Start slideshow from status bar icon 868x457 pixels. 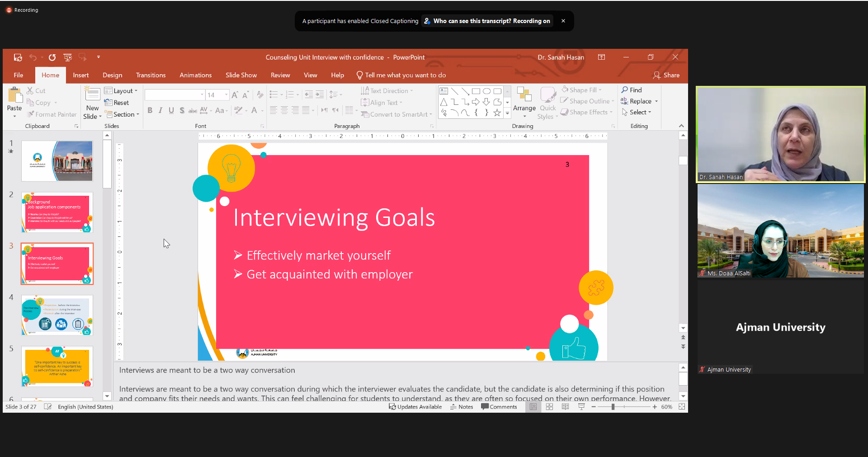581,407
